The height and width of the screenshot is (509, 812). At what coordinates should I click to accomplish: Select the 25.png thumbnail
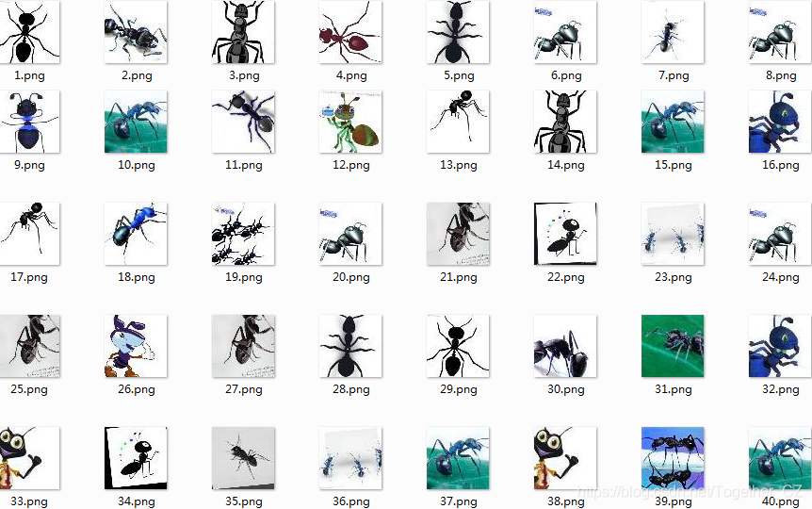(x=28, y=346)
